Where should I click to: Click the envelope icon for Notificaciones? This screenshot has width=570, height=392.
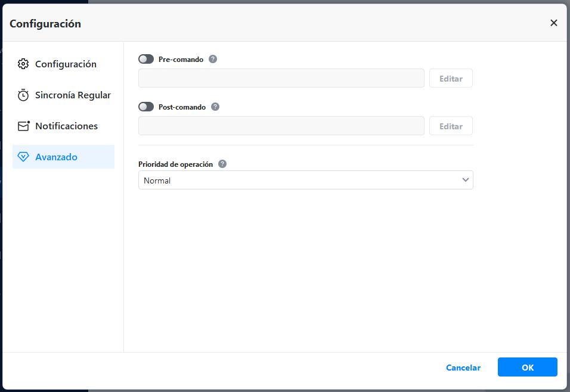[23, 126]
